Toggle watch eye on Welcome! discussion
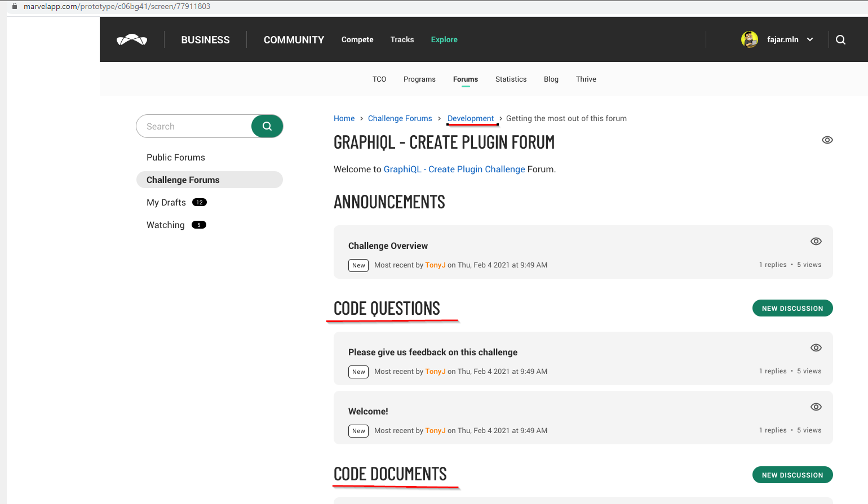This screenshot has height=504, width=868. click(816, 407)
